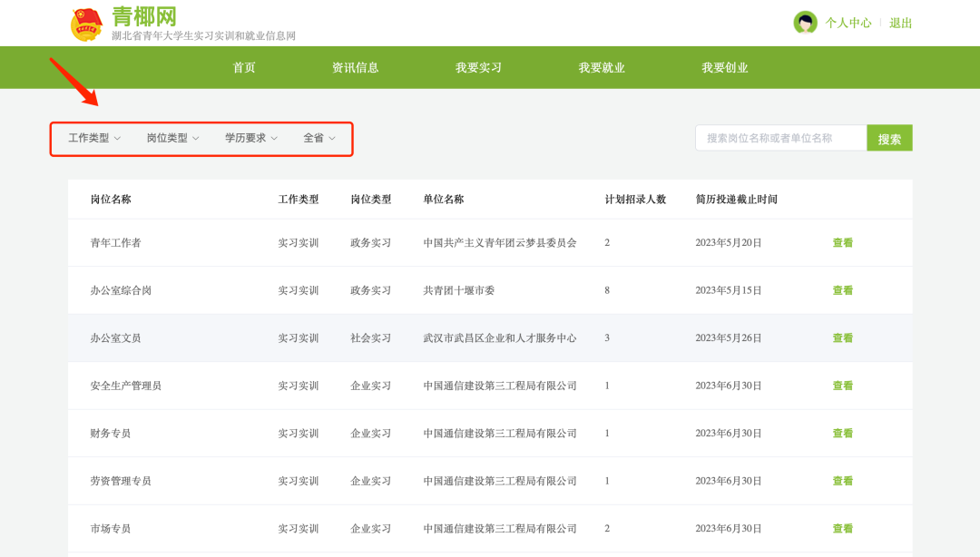
Task: Click 退出 to log out
Action: click(901, 23)
